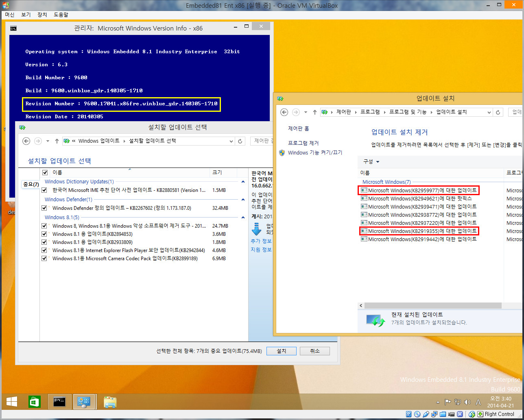The image size is (524, 420).
Task: Click the VirtualBox optical disc icon
Action: coord(417,414)
